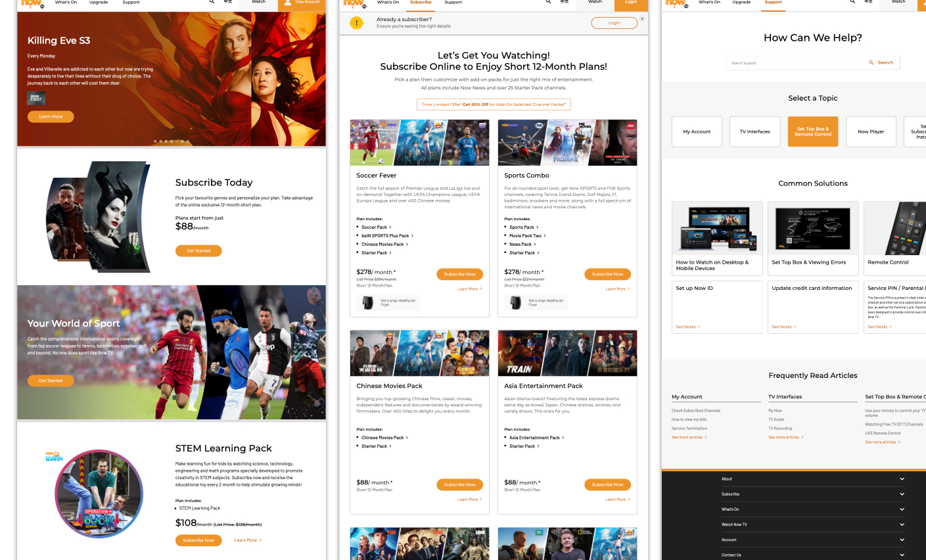This screenshot has width=926, height=560.
Task: Close the 'Already a subscriber?' banner
Action: (642, 18)
